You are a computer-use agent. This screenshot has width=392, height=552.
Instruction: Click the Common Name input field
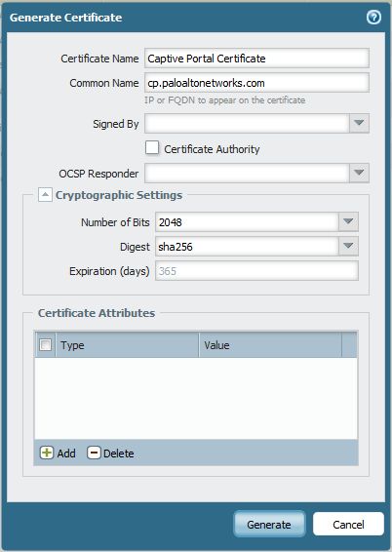[x=256, y=83]
